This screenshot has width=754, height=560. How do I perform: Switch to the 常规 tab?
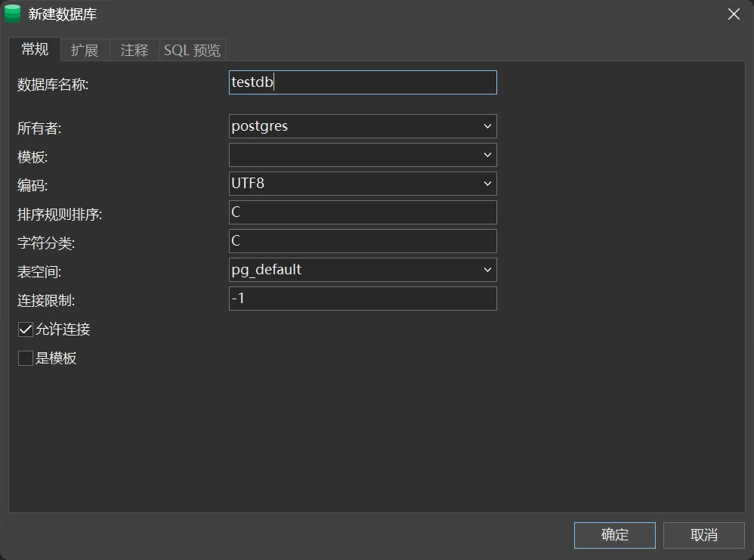(35, 50)
